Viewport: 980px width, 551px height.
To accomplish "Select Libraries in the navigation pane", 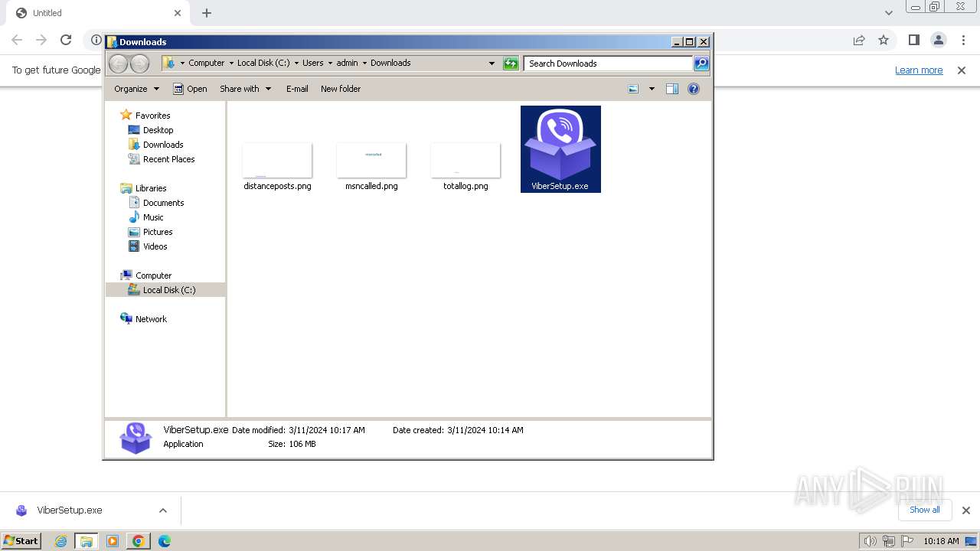I will (x=151, y=188).
